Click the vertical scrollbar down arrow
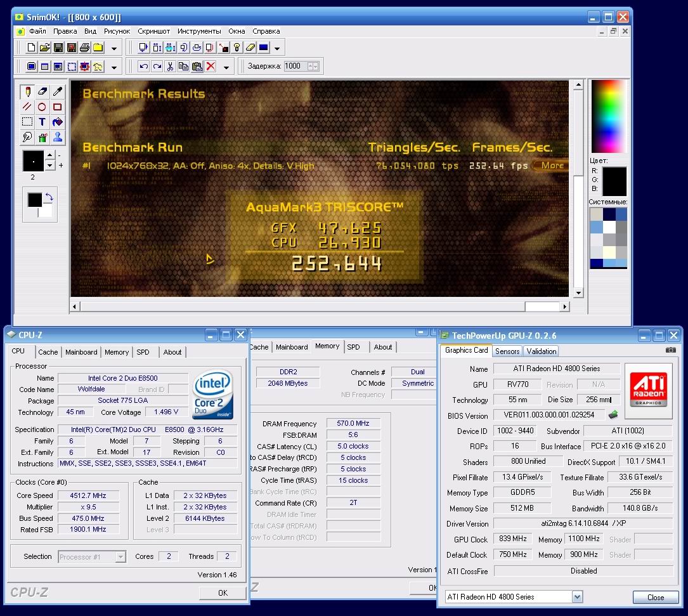This screenshot has height=616, width=688. coord(578,292)
